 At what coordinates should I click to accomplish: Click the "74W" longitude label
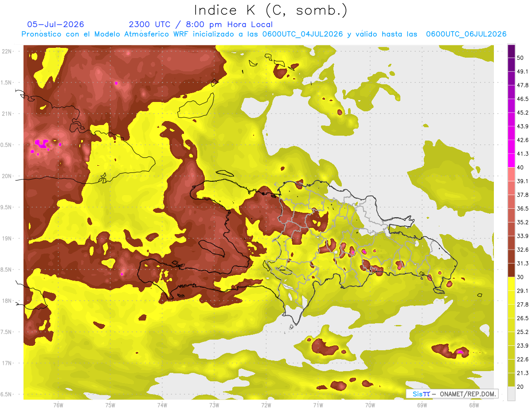[x=162, y=405]
